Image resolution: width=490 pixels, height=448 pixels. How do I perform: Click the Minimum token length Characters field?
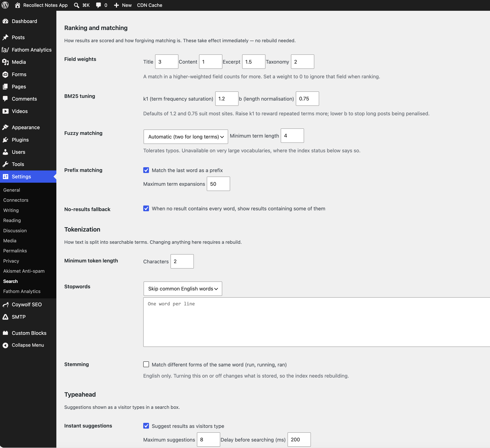click(182, 262)
